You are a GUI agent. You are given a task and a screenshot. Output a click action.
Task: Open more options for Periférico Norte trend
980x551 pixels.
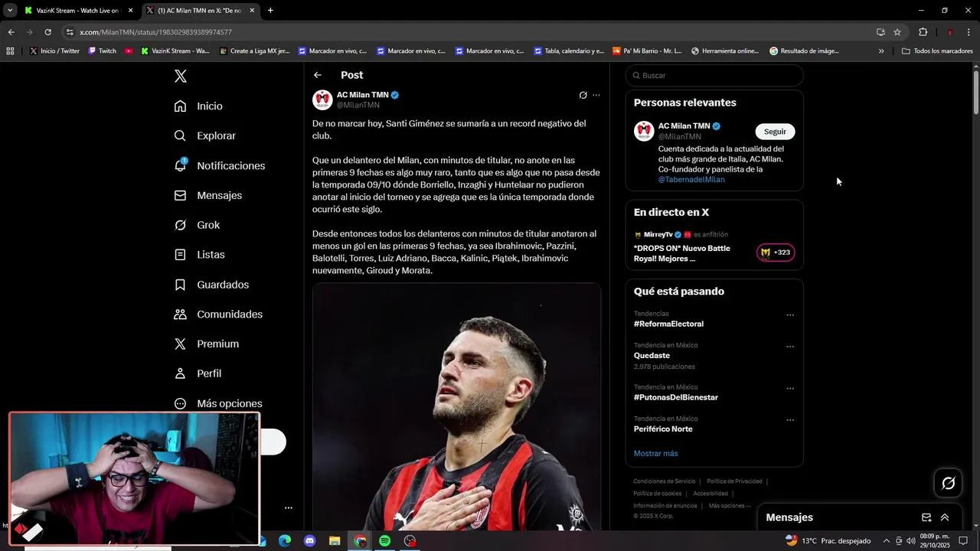point(789,420)
